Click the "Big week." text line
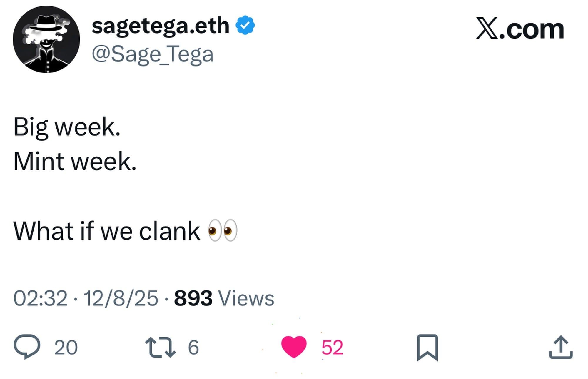This screenshot has width=588, height=379. point(67,127)
